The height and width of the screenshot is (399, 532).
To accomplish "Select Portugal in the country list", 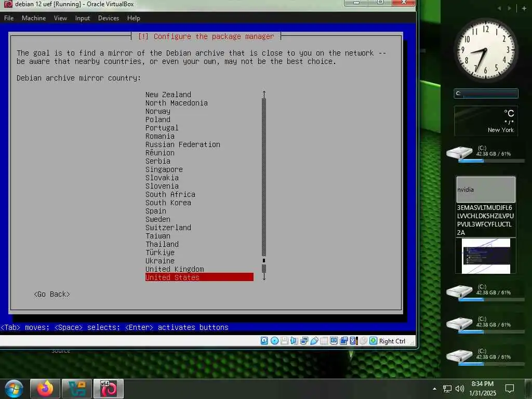I will point(162,128).
